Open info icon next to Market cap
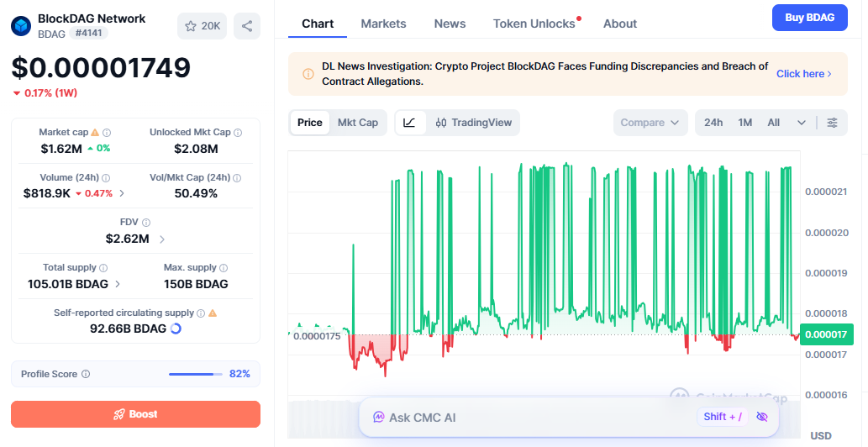Image resolution: width=868 pixels, height=447 pixels. pos(107,133)
